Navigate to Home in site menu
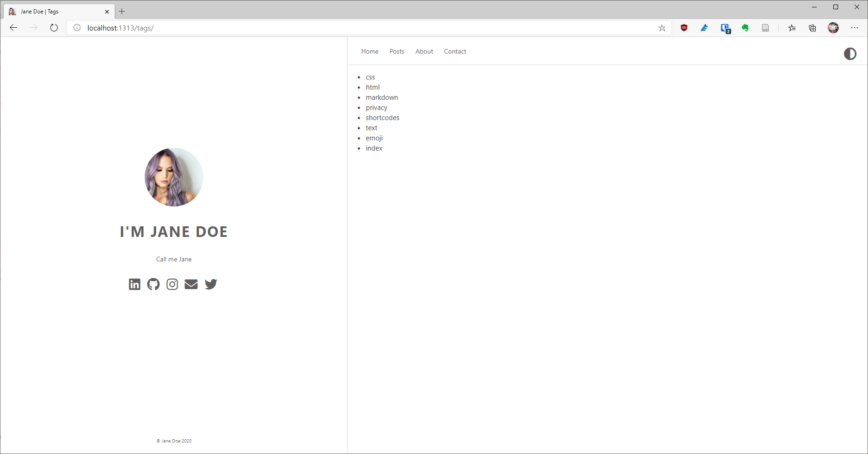The image size is (868, 454). 370,51
